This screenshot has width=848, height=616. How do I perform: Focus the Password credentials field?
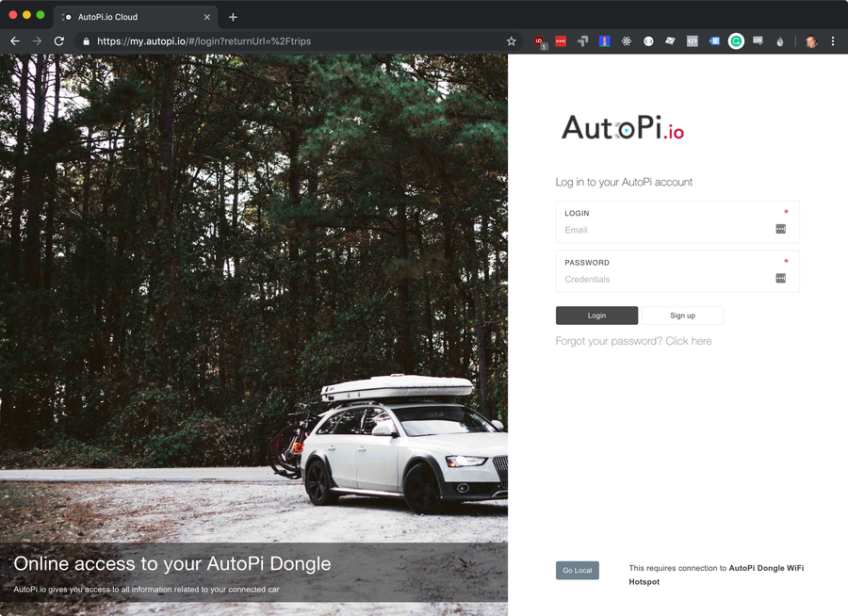(664, 279)
